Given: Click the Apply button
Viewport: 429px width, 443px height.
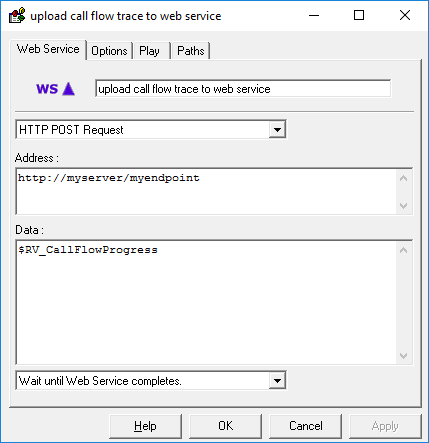Looking at the screenshot, I should (385, 426).
